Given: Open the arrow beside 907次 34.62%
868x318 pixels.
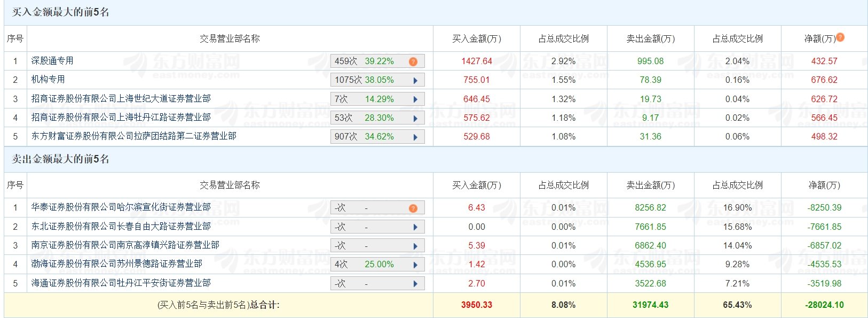Looking at the screenshot, I should [415, 137].
